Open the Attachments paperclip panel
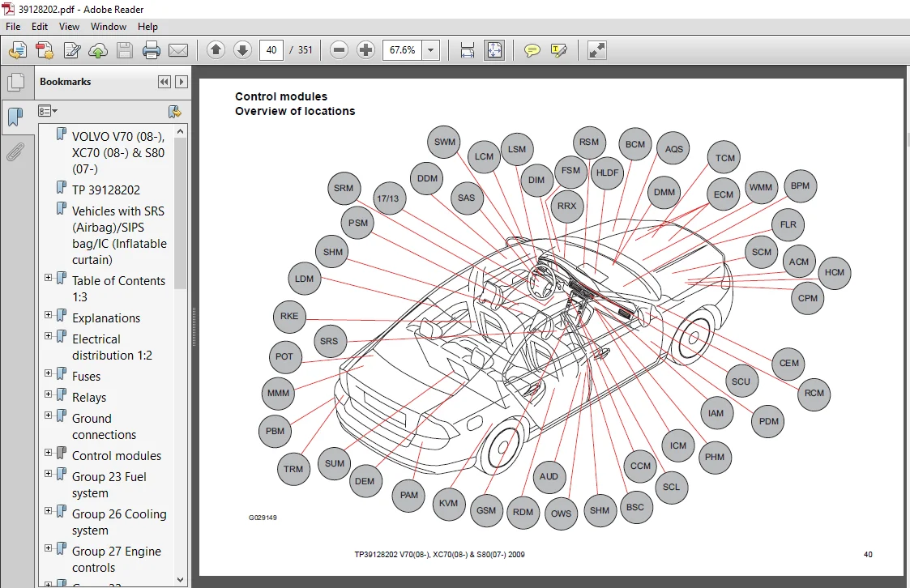The width and height of the screenshot is (910, 588). pyautogui.click(x=15, y=152)
